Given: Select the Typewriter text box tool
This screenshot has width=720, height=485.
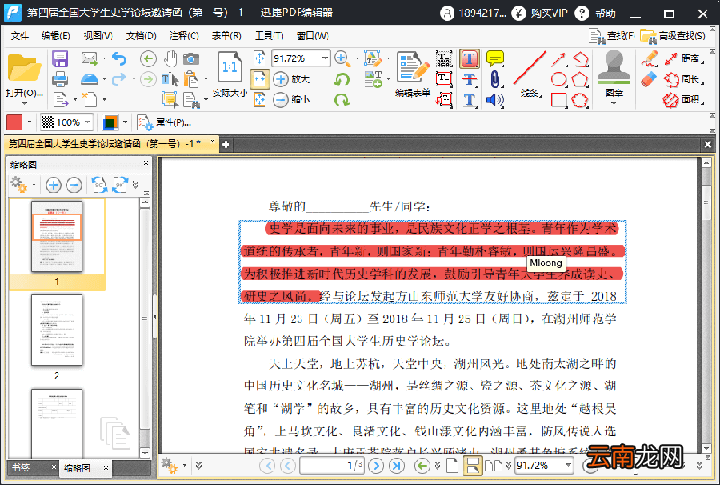Looking at the screenshot, I should (444, 79).
